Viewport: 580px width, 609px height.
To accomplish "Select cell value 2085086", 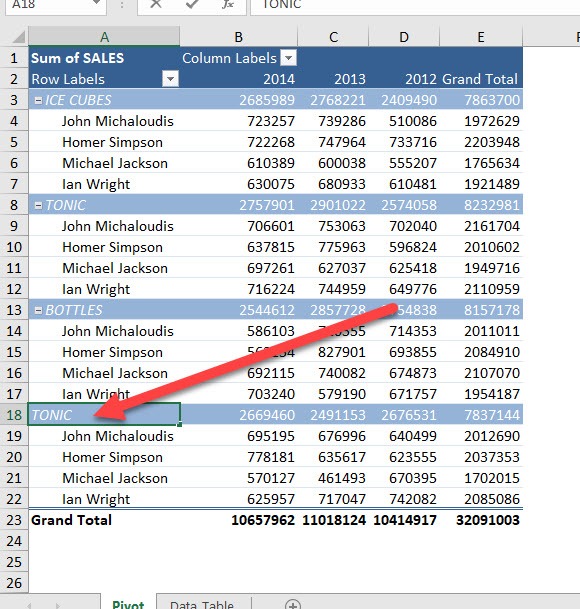I will (481, 499).
